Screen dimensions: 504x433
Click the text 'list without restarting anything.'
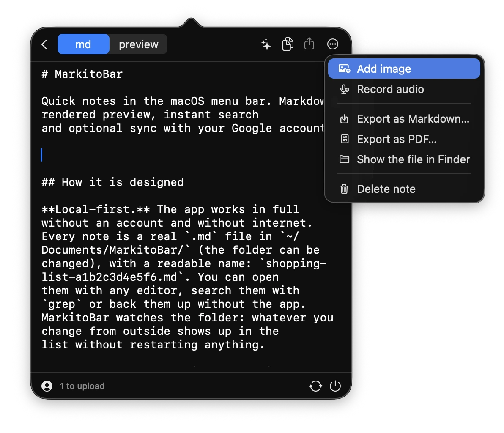(153, 345)
